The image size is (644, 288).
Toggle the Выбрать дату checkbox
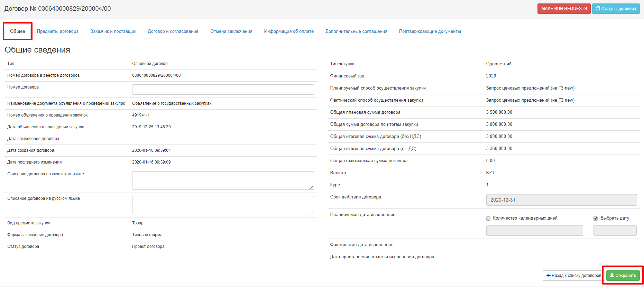point(596,219)
